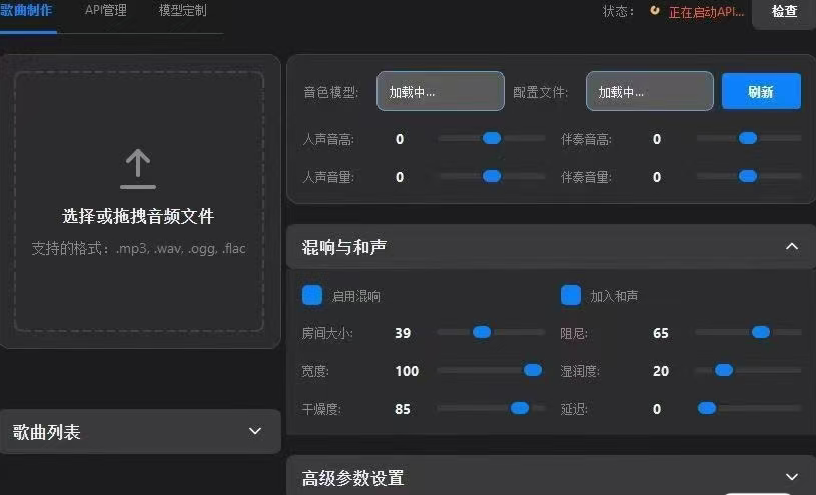Adjust the 人声音高 slider
Image resolution: width=816 pixels, height=495 pixels.
point(492,138)
